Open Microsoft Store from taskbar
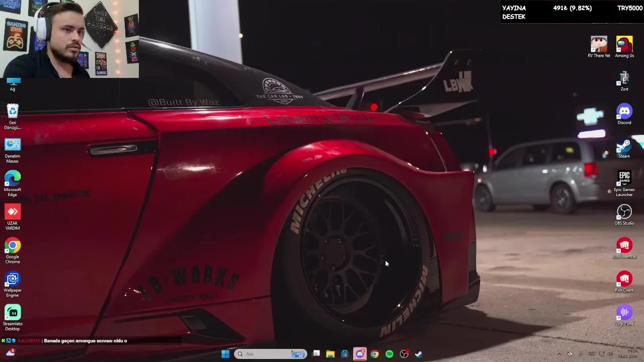The width and height of the screenshot is (644, 362). pyautogui.click(x=345, y=354)
